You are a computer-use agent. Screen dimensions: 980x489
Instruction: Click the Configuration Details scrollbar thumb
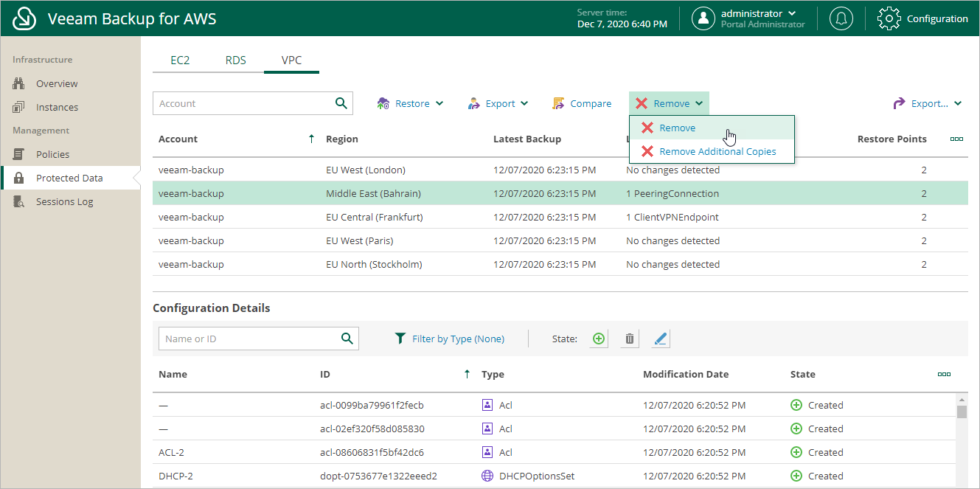click(x=962, y=411)
